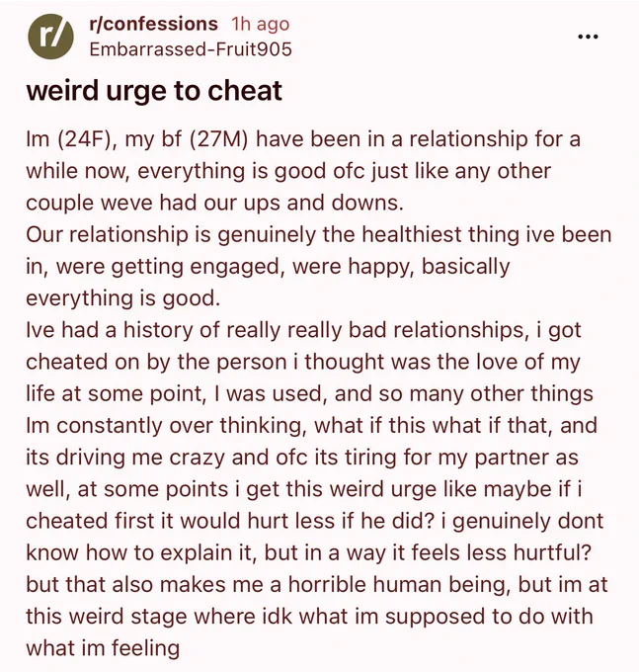Click the text Im (24F) in the post
The height and width of the screenshot is (672, 639).
pos(68,139)
